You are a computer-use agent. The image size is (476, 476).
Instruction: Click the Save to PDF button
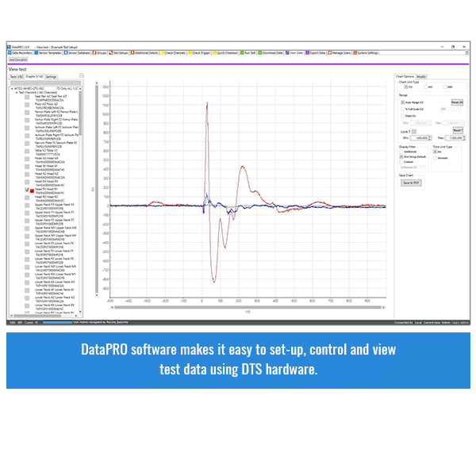(x=411, y=182)
